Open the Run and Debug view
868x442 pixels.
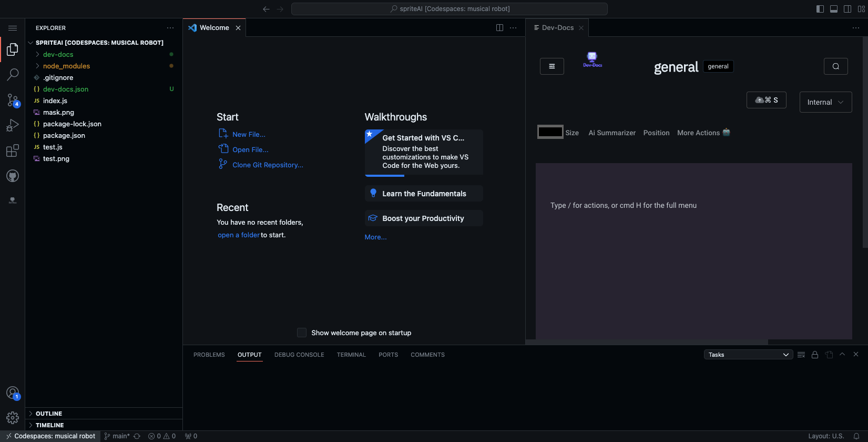coord(13,125)
